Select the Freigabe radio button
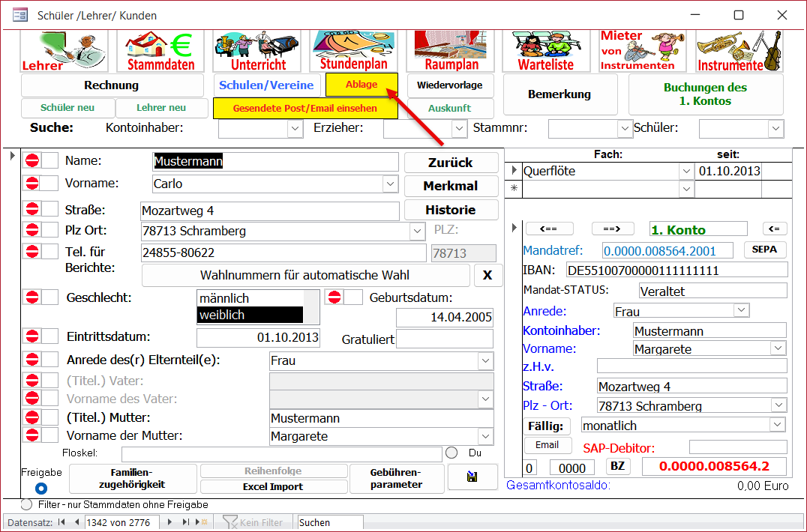Screen dimensions: 807x532 (41, 489)
